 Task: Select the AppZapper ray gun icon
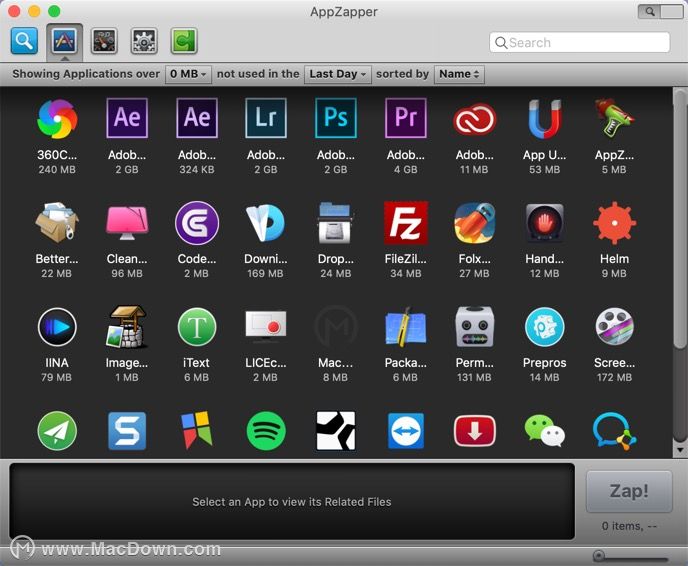tap(614, 117)
